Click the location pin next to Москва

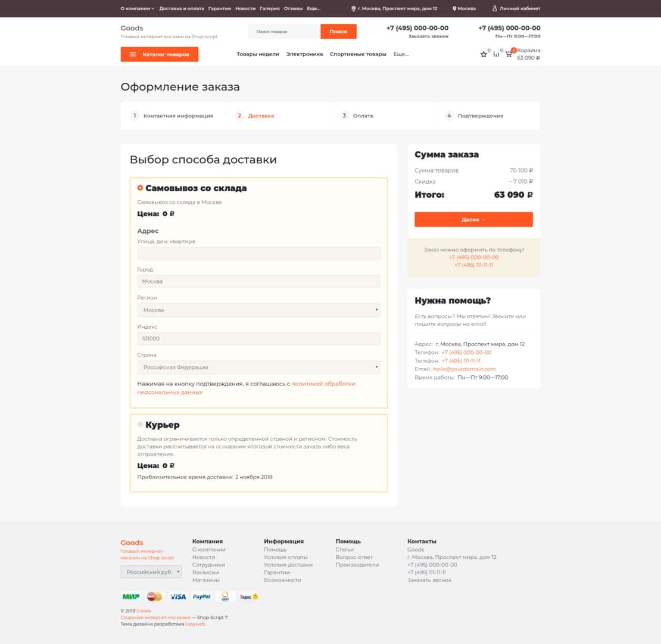[454, 8]
